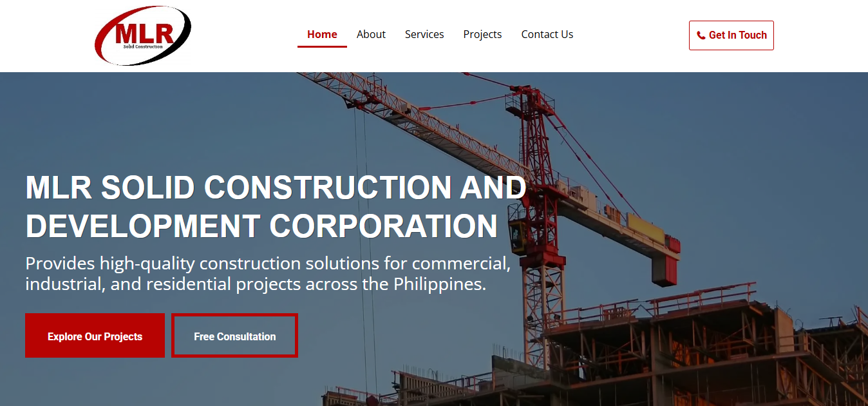Click the crane counterweight block in the photo
The width and height of the screenshot is (868, 406).
[665, 269]
